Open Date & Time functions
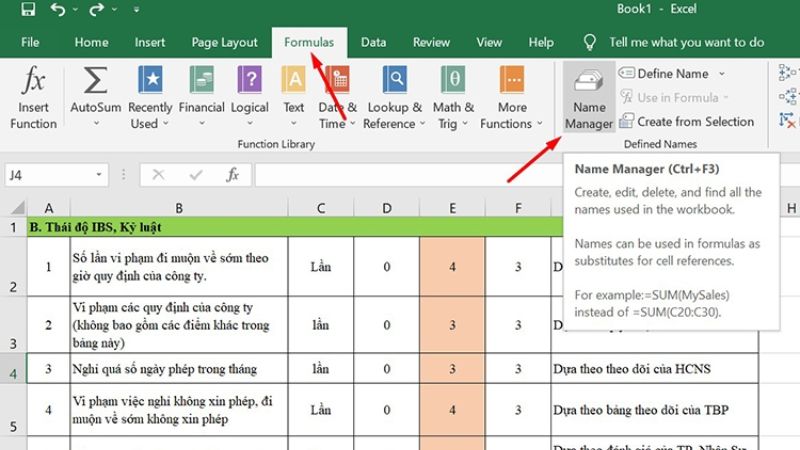The width and height of the screenshot is (800, 450). click(x=337, y=97)
